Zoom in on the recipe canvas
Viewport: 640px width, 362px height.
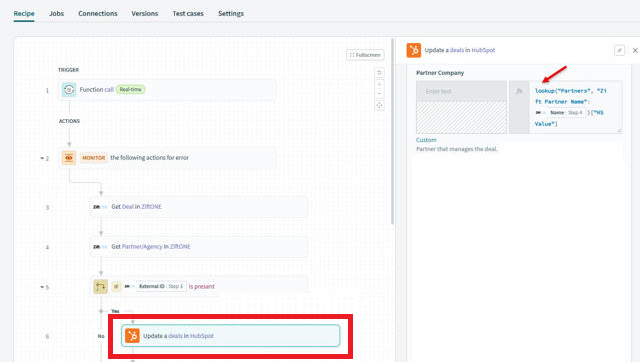click(379, 84)
